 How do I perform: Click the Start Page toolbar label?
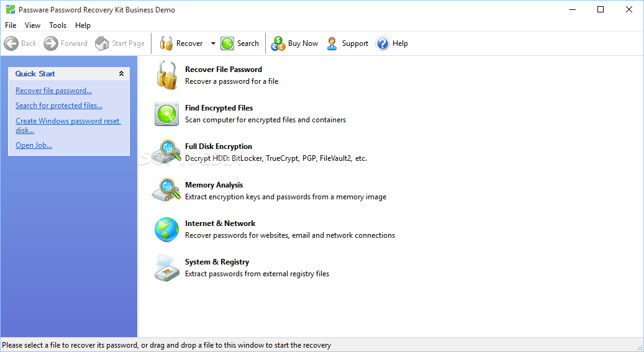[128, 43]
